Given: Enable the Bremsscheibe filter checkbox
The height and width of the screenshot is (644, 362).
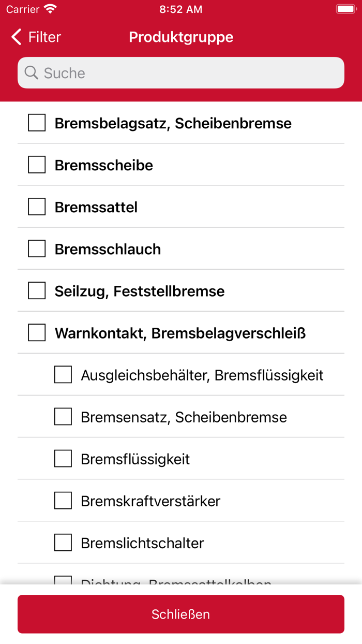Looking at the screenshot, I should point(36,165).
